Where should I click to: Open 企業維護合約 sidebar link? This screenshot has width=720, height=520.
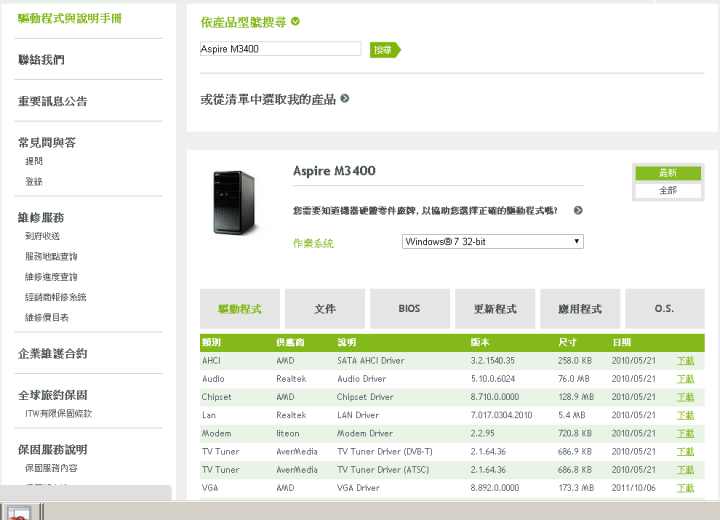(x=52, y=354)
